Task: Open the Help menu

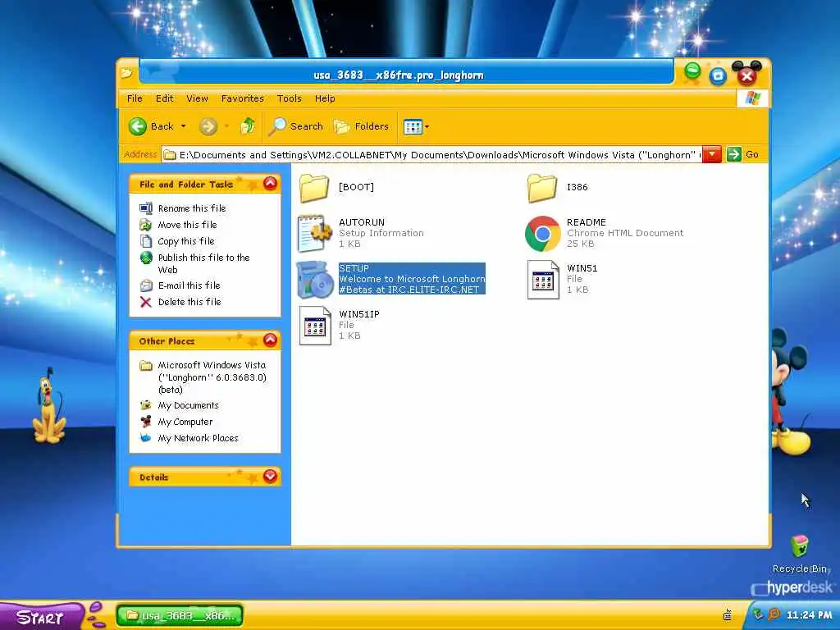Action: pos(325,98)
